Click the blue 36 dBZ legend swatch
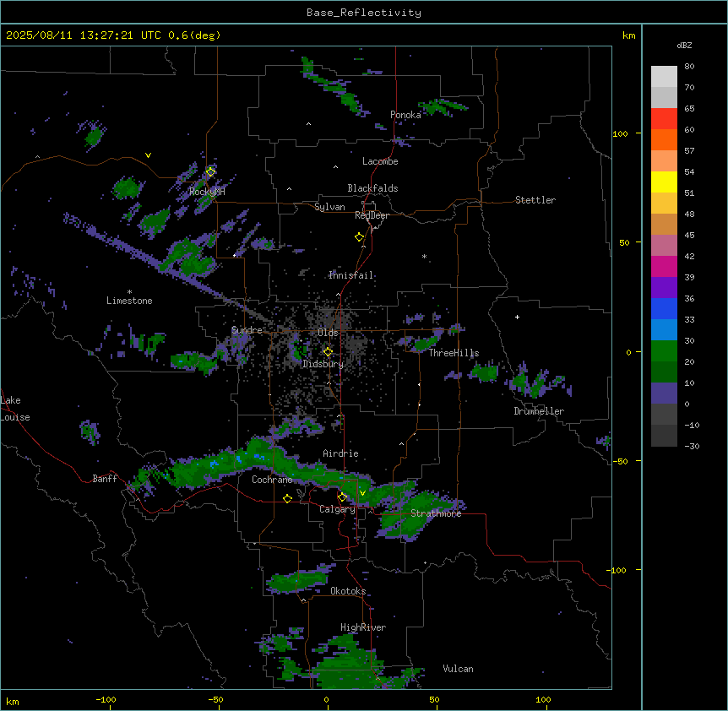Screen dimensions: 728x711 (664, 308)
